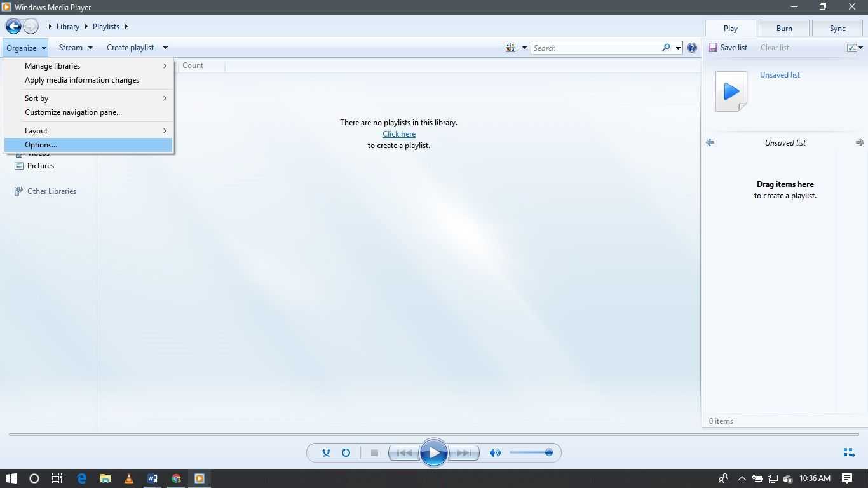Switch to Now Playing mode
This screenshot has height=488, width=868.
tap(849, 452)
